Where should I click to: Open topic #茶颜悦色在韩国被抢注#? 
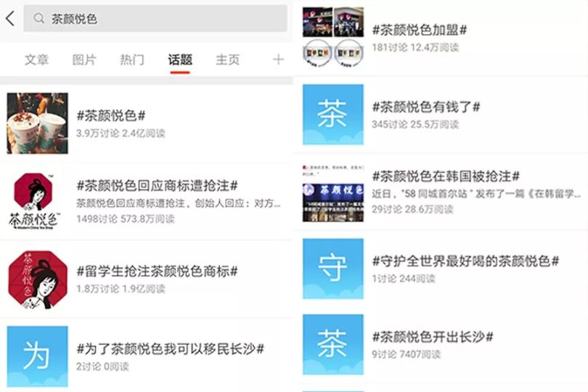pyautogui.click(x=446, y=176)
